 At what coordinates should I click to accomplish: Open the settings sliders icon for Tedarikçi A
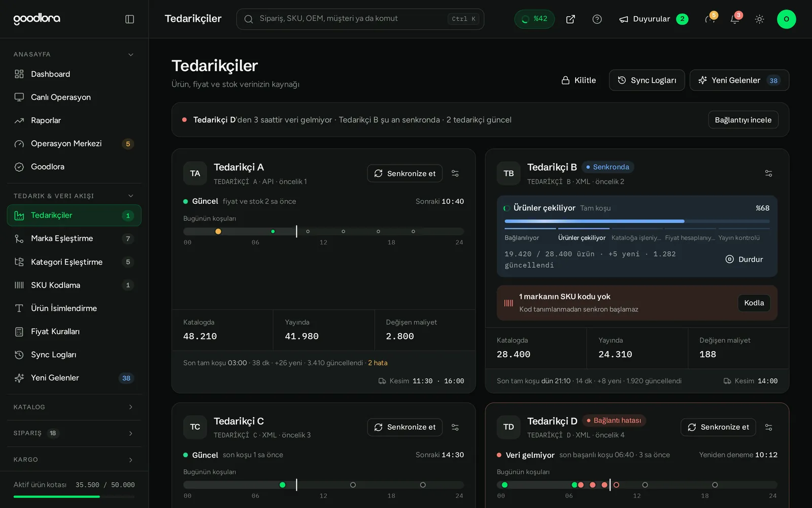pyautogui.click(x=455, y=173)
